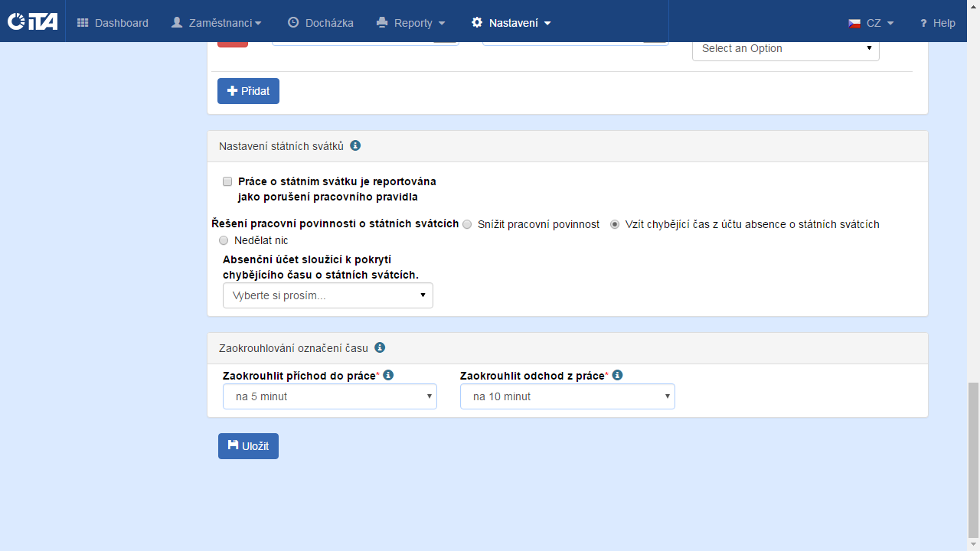This screenshot has height=551, width=980.
Task: Open the Reporty menu
Action: (411, 23)
